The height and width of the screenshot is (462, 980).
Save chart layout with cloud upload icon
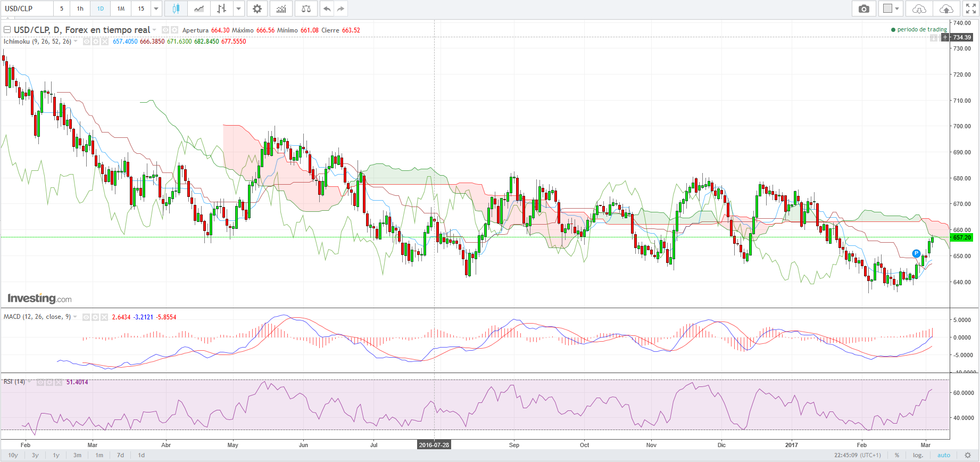click(946, 9)
